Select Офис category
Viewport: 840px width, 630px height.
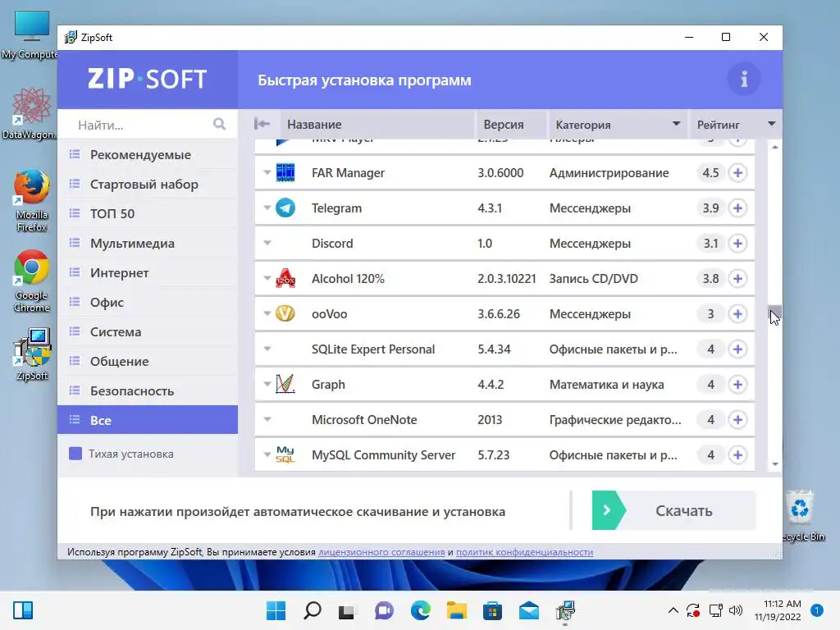point(148,302)
